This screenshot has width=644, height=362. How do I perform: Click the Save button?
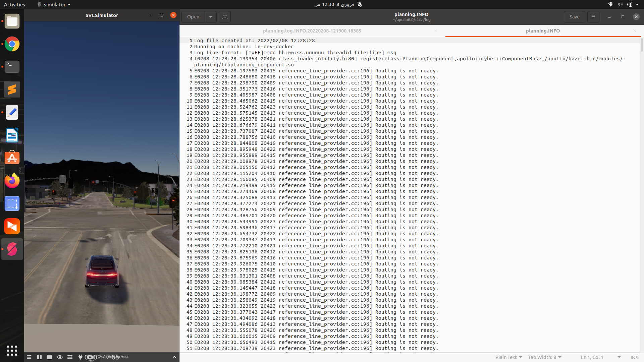pyautogui.click(x=574, y=17)
